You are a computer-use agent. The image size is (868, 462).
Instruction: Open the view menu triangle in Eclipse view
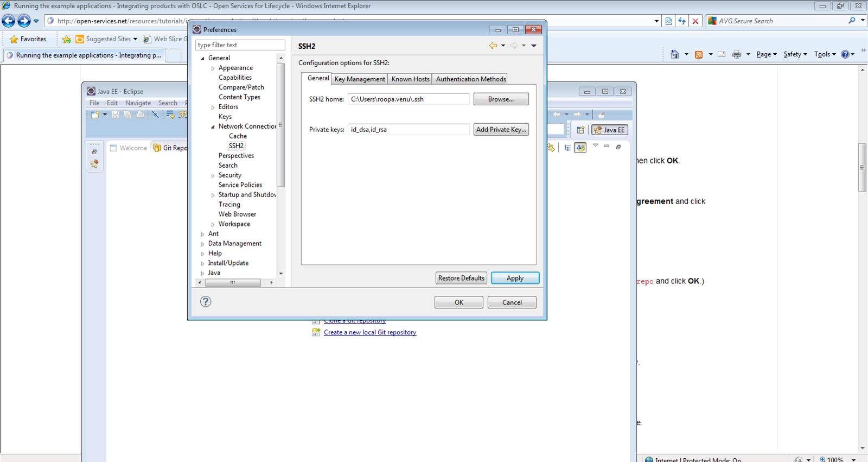[595, 145]
